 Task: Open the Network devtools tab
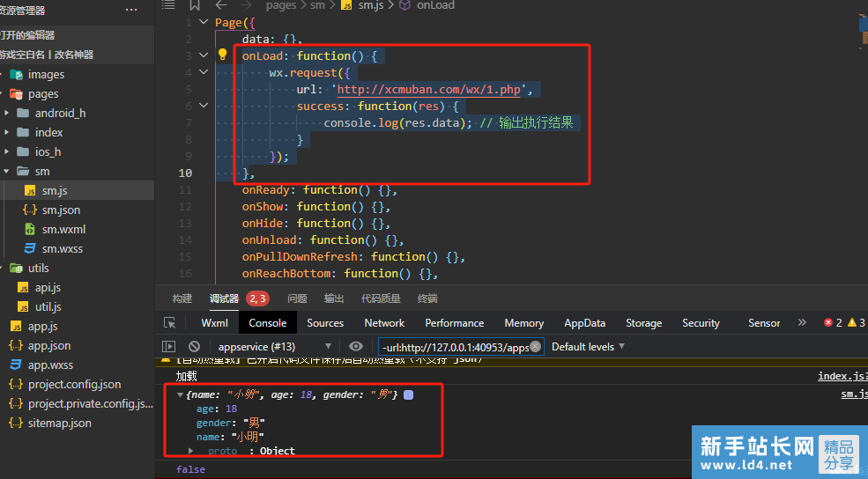(384, 323)
